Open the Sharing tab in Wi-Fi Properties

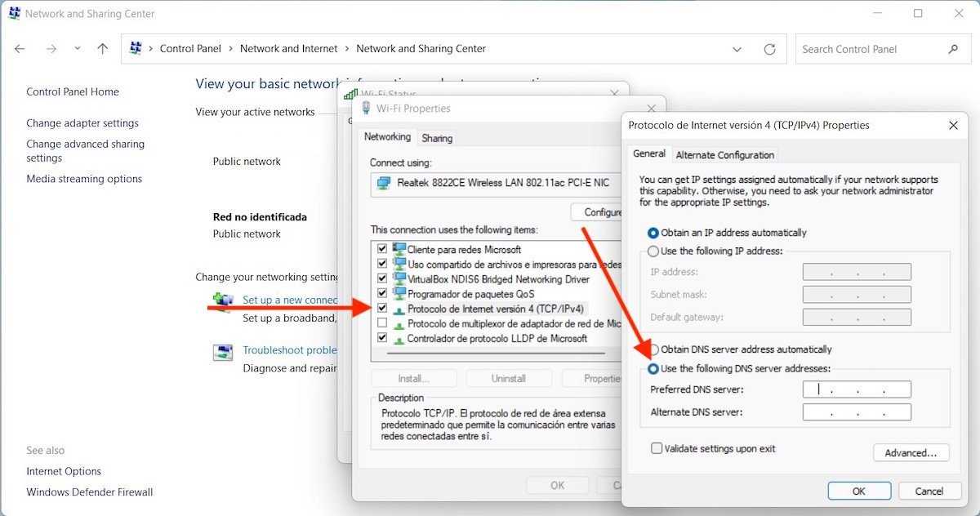pos(437,138)
